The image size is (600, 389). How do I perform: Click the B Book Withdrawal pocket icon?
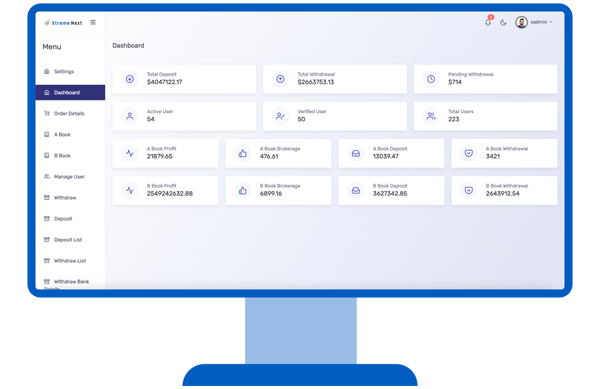tap(469, 190)
